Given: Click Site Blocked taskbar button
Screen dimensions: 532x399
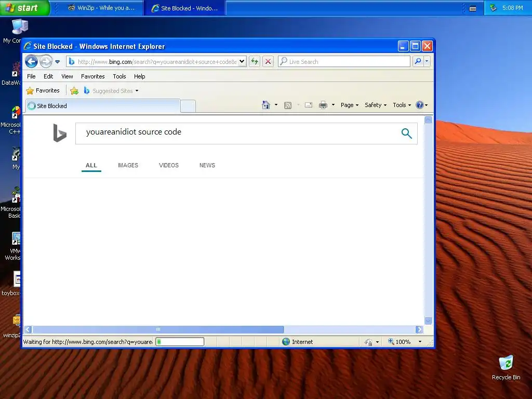Looking at the screenshot, I should tap(184, 8).
